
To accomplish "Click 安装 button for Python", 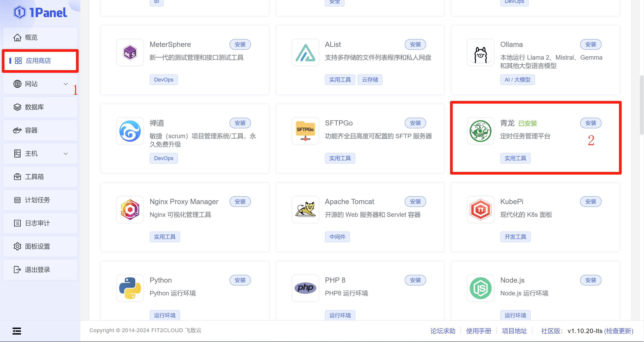I will click(240, 280).
